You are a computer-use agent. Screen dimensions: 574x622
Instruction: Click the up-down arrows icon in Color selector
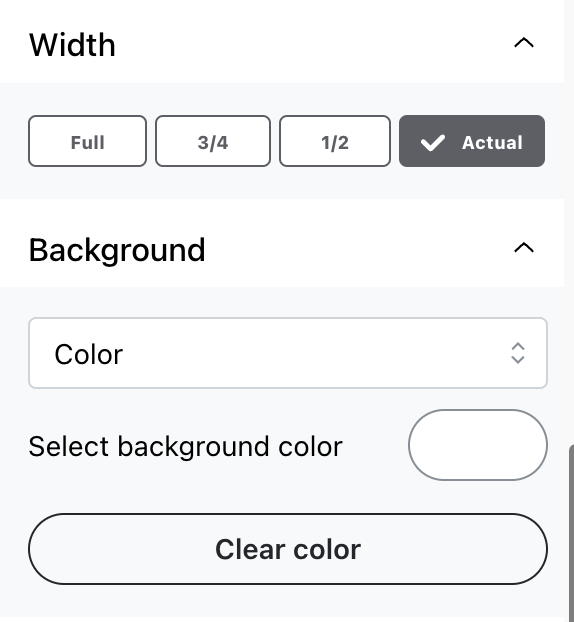point(518,353)
